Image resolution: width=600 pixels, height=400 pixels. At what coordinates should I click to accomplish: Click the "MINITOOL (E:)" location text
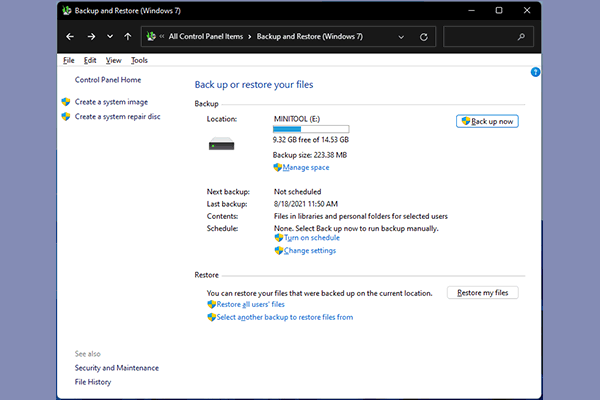pyautogui.click(x=297, y=119)
